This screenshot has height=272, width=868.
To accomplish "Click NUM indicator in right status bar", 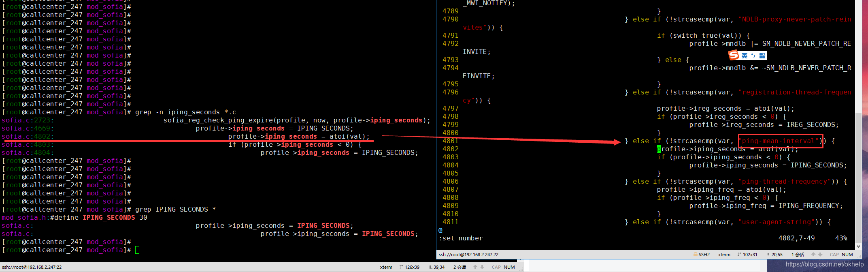I will click(x=847, y=255).
